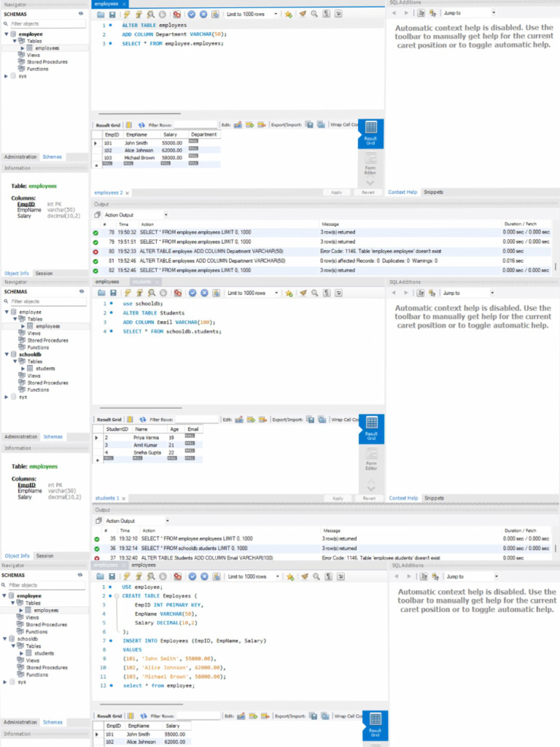
Task: Run EXPLAIN in the ALTER employees editor
Action: (x=150, y=15)
